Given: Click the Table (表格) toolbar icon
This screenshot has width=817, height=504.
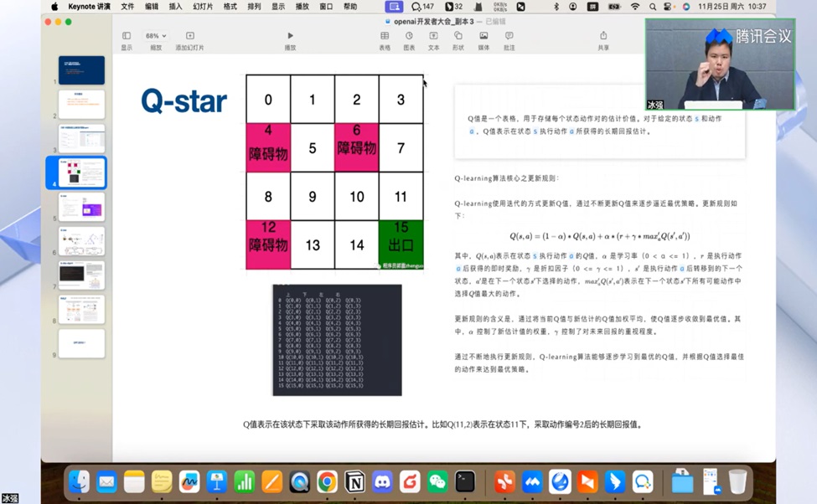Looking at the screenshot, I should pyautogui.click(x=385, y=36).
